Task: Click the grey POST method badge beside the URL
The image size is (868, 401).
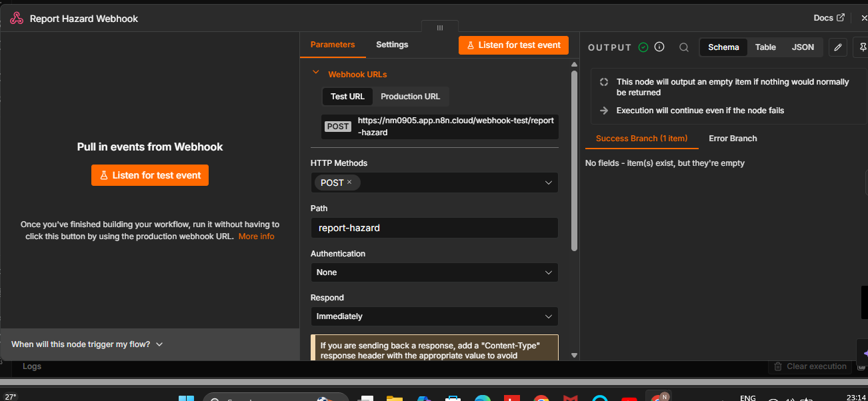Action: (338, 127)
